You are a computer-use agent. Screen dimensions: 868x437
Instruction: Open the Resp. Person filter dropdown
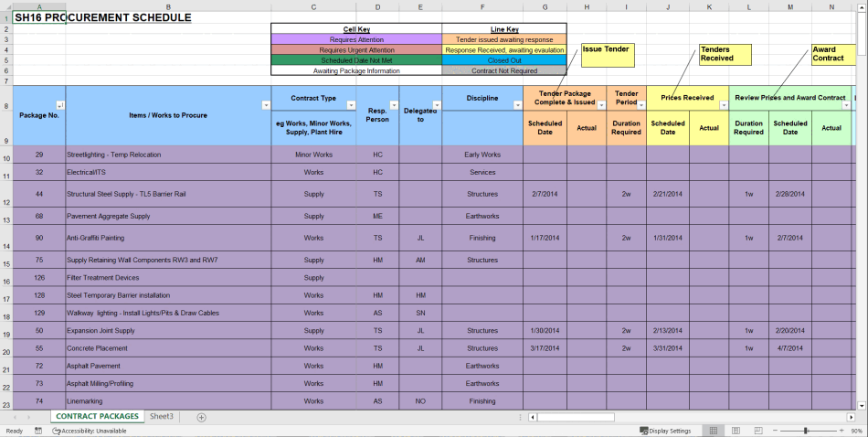(394, 105)
